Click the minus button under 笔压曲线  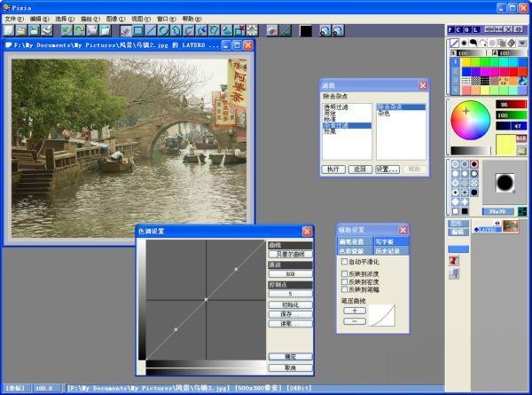coord(355,321)
